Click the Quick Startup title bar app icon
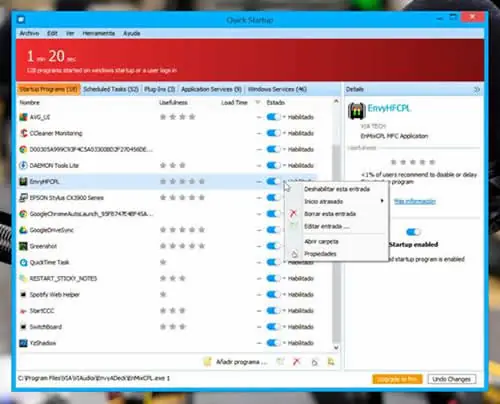 [21, 20]
